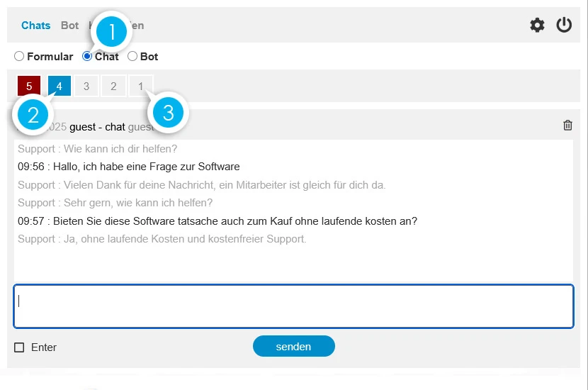Open the settings gear icon
588x390 pixels.
click(x=538, y=26)
